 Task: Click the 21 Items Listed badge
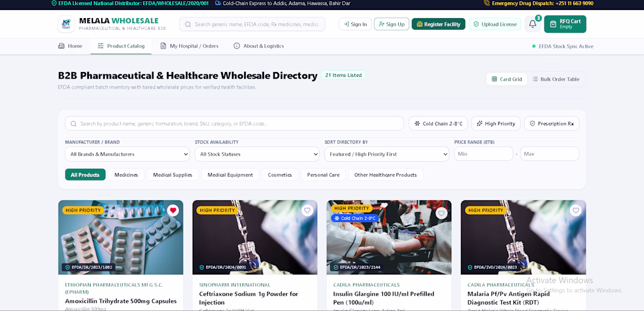(343, 75)
